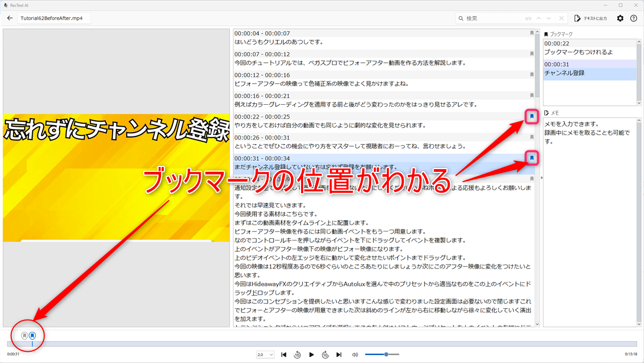Open the 2.0 playback speed dropdown
This screenshot has height=363, width=644.
click(265, 355)
